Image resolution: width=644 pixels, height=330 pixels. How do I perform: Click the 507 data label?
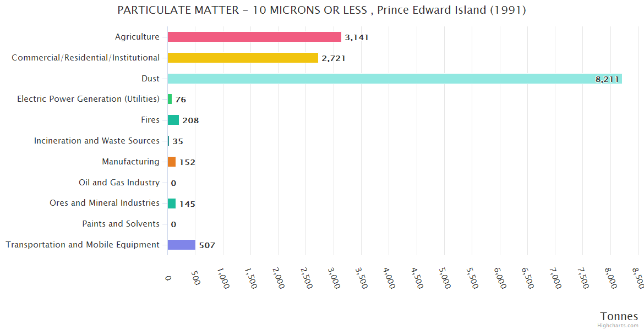tap(207, 245)
